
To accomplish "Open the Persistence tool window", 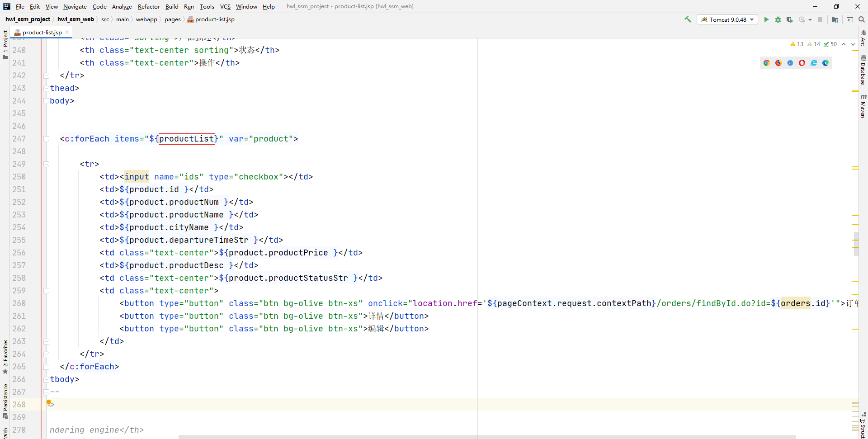I will tap(5, 401).
